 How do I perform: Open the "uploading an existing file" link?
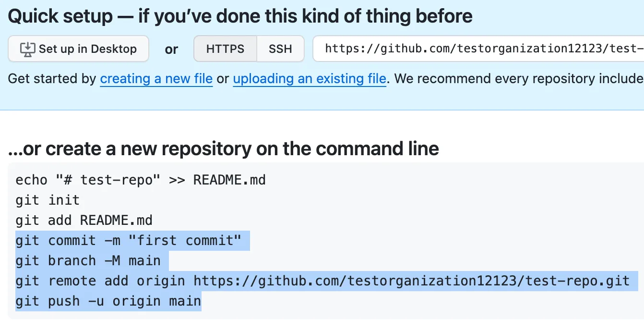[310, 78]
